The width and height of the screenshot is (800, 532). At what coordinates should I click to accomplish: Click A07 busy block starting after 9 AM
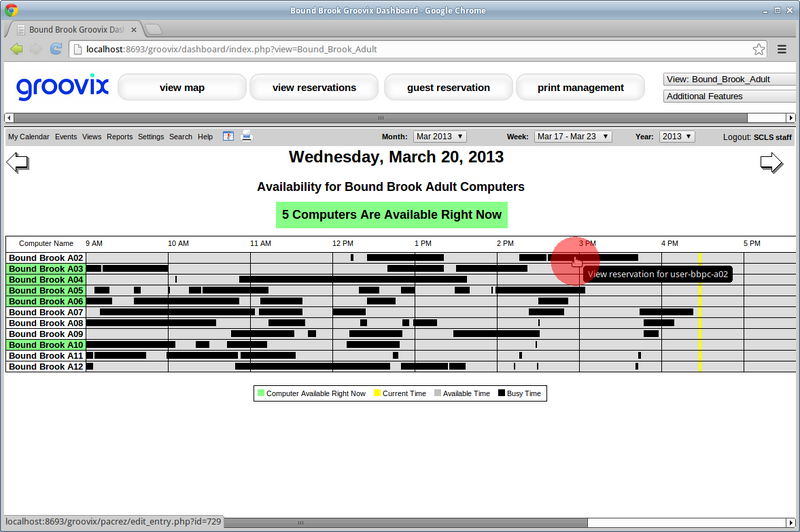coord(177,312)
